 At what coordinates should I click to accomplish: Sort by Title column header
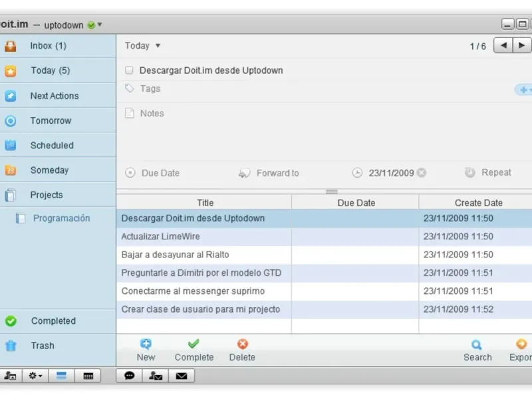coord(205,203)
